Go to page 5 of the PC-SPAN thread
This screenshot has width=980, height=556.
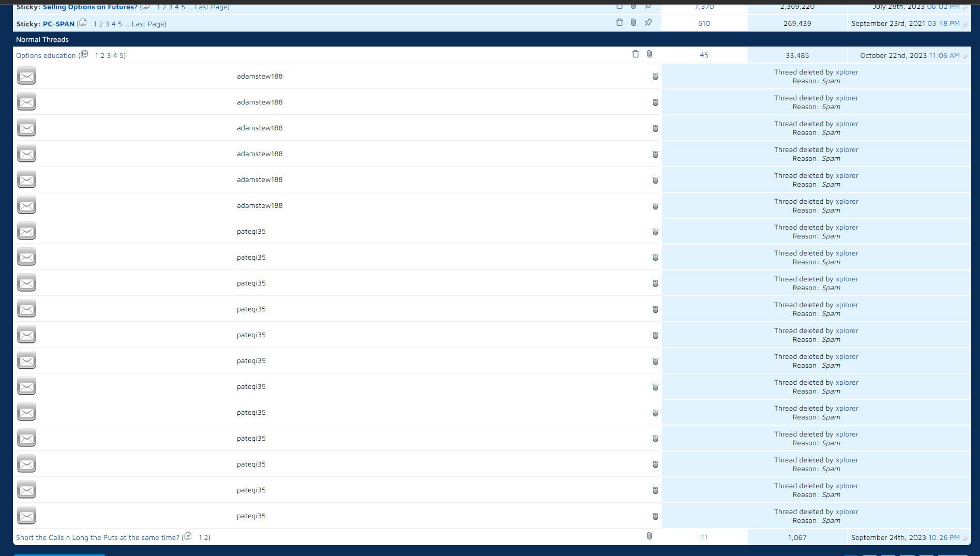(x=120, y=24)
